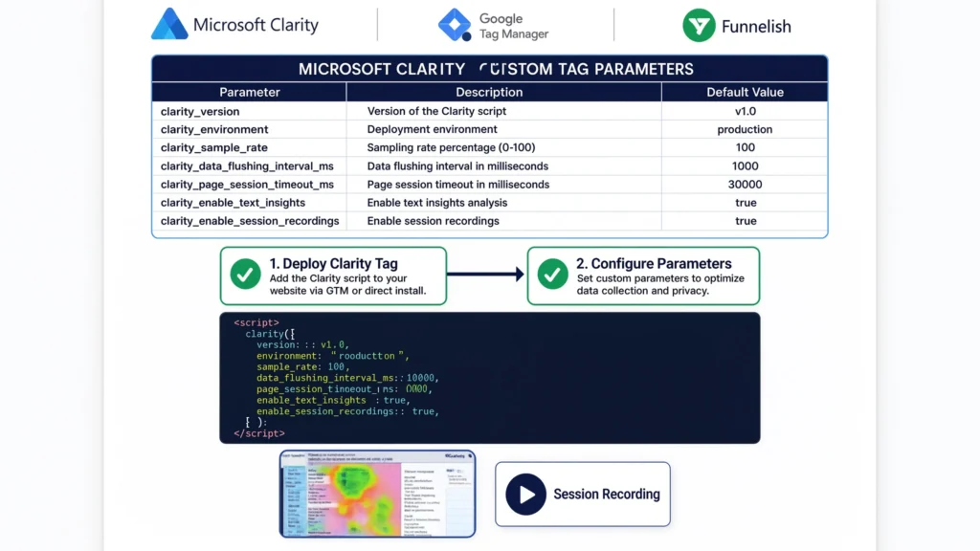The image size is (980, 551).
Task: Click 'Add the Clarity script to your' text
Action: click(x=338, y=278)
